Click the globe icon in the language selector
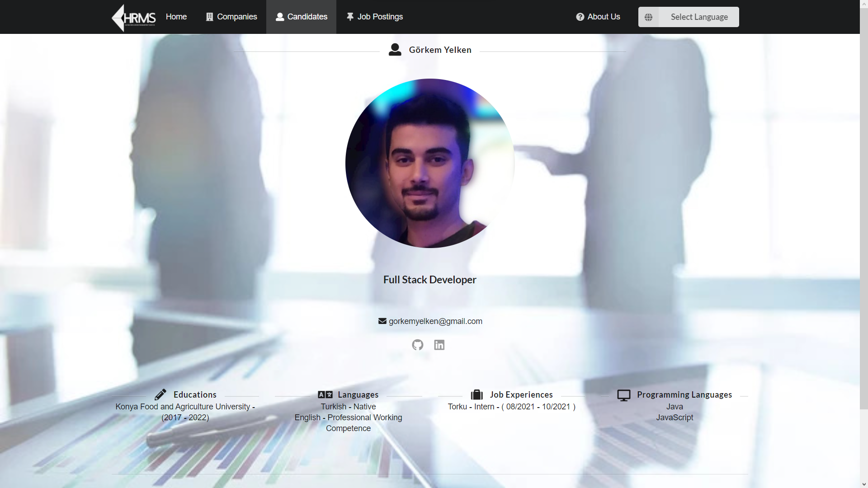The image size is (868, 488). 648,17
